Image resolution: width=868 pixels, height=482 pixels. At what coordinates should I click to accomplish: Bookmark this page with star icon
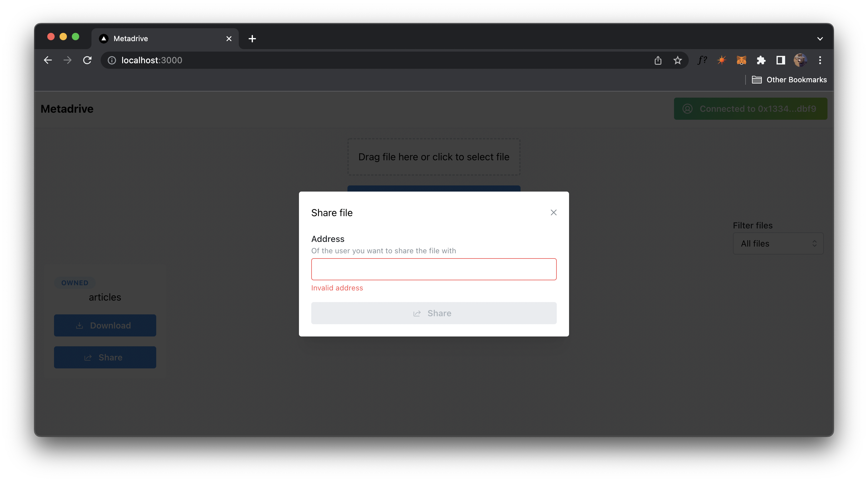(677, 60)
